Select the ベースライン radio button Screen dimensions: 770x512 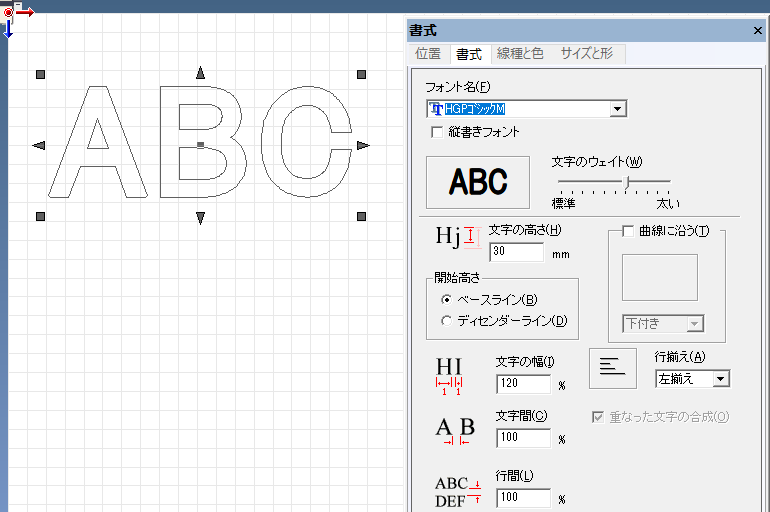446,299
